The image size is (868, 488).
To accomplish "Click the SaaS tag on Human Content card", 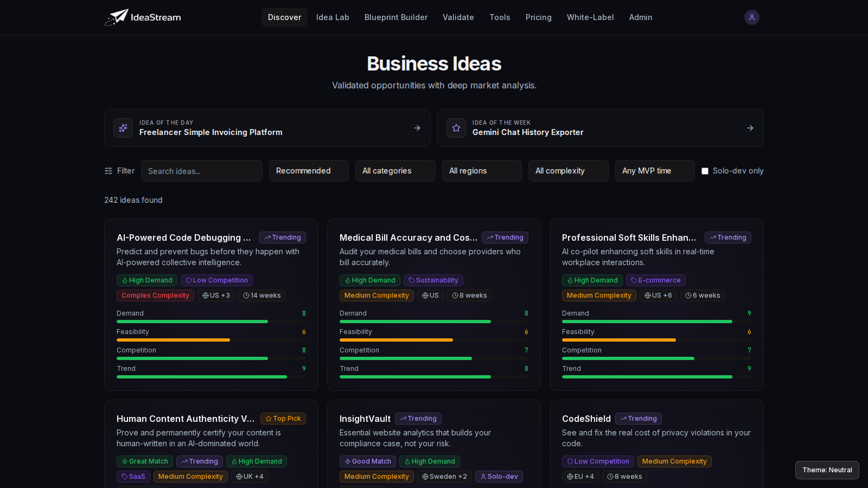I will pos(133,477).
